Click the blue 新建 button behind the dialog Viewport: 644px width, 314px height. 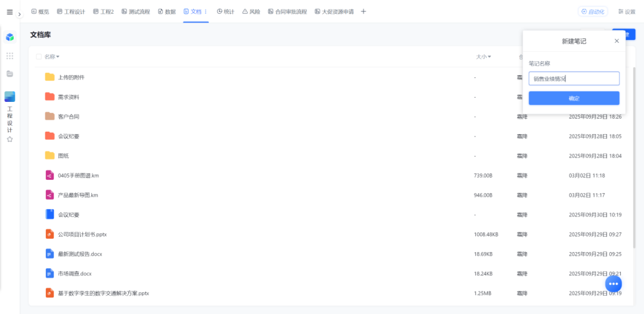(630, 35)
